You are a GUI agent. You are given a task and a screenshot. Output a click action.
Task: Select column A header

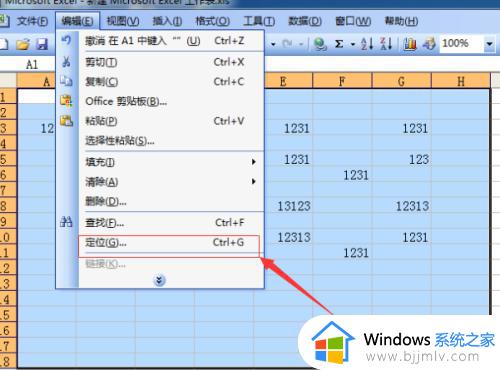[x=36, y=81]
